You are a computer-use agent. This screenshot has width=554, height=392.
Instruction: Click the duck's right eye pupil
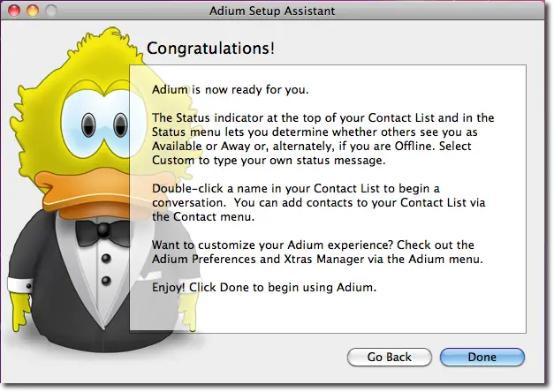point(120,125)
